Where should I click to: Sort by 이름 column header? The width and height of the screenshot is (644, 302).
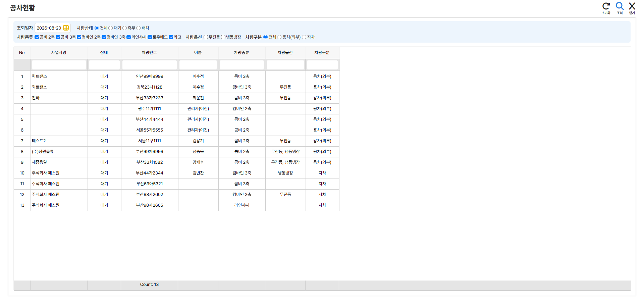[x=198, y=53]
